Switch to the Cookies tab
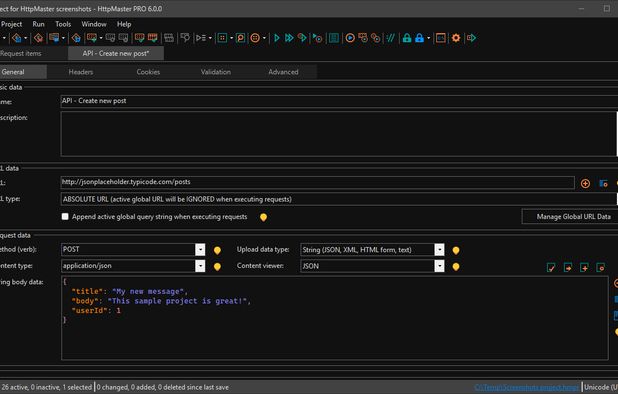This screenshot has height=394, width=618. click(148, 72)
